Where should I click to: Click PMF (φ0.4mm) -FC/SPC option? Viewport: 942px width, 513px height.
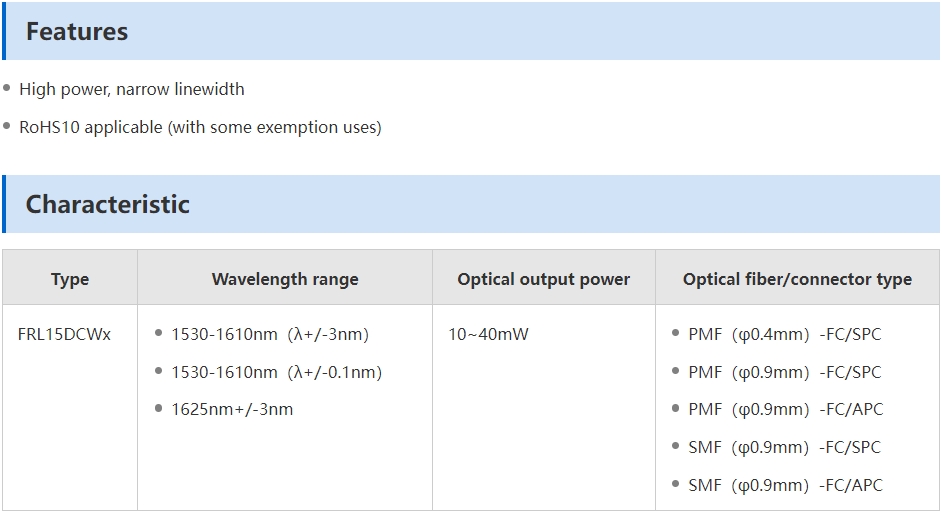coord(785,334)
